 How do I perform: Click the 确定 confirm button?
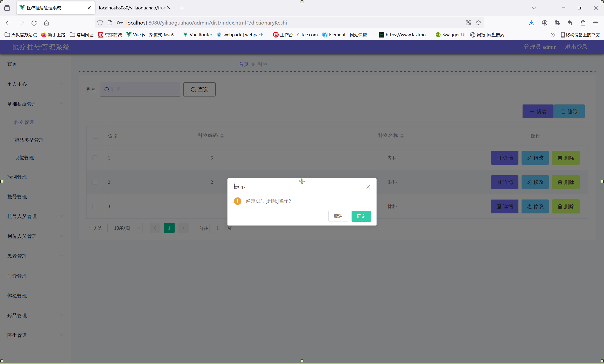tap(361, 216)
